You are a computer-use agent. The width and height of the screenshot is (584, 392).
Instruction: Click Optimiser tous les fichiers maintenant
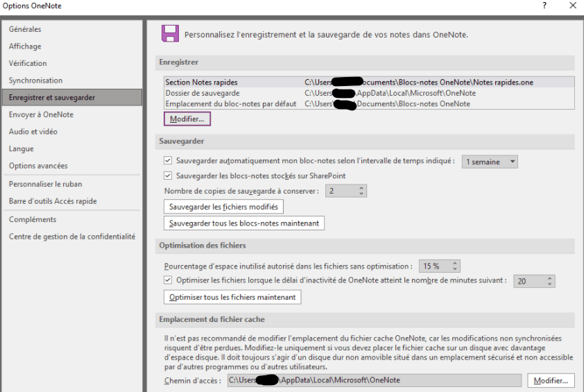232,298
